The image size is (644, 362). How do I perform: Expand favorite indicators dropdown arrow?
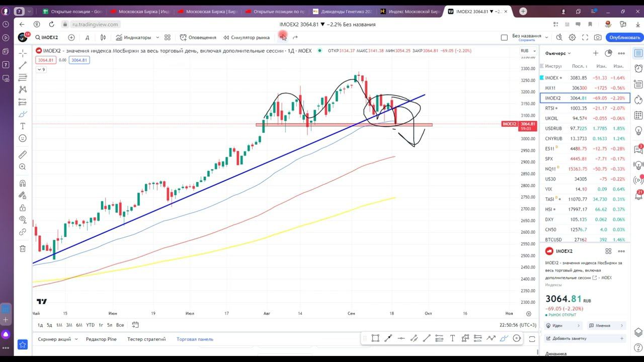click(157, 37)
